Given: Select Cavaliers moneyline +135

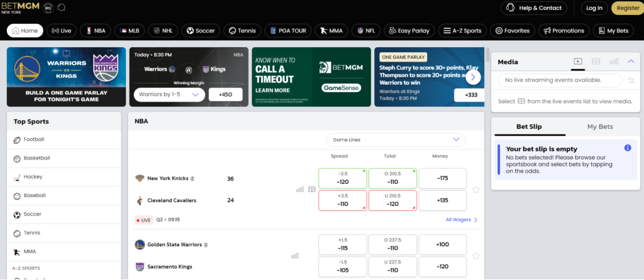Looking at the screenshot, I should point(443,200).
